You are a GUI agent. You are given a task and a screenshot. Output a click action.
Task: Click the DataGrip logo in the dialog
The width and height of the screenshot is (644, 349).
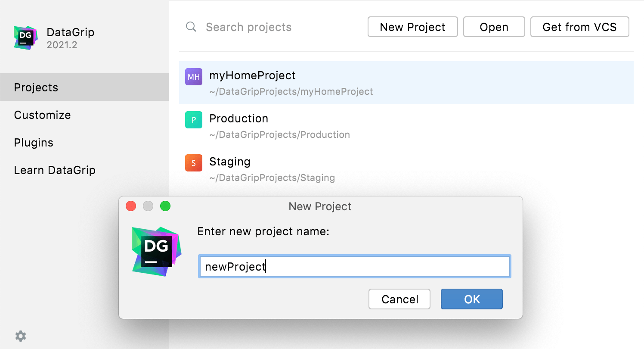click(x=156, y=250)
